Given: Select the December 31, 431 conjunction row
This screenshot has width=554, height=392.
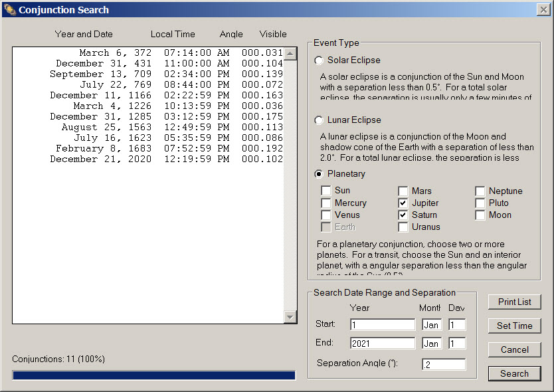Looking at the screenshot, I should (148, 63).
